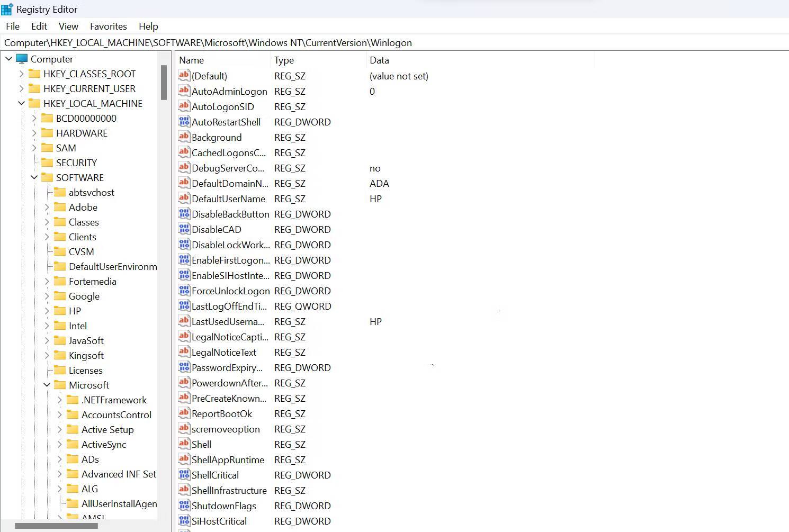Select the AutoAdminLogon value
The image size is (789, 532).
click(229, 91)
